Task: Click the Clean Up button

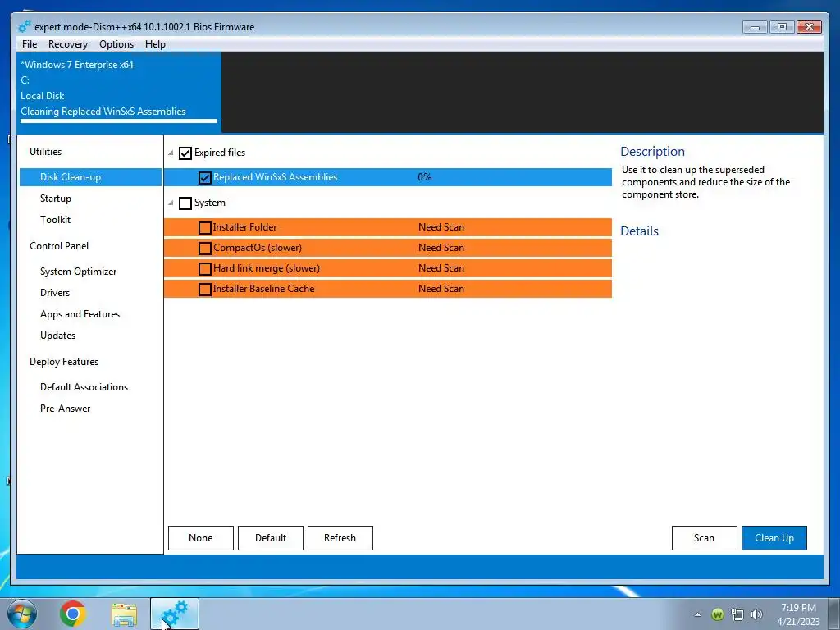Action: click(x=774, y=538)
